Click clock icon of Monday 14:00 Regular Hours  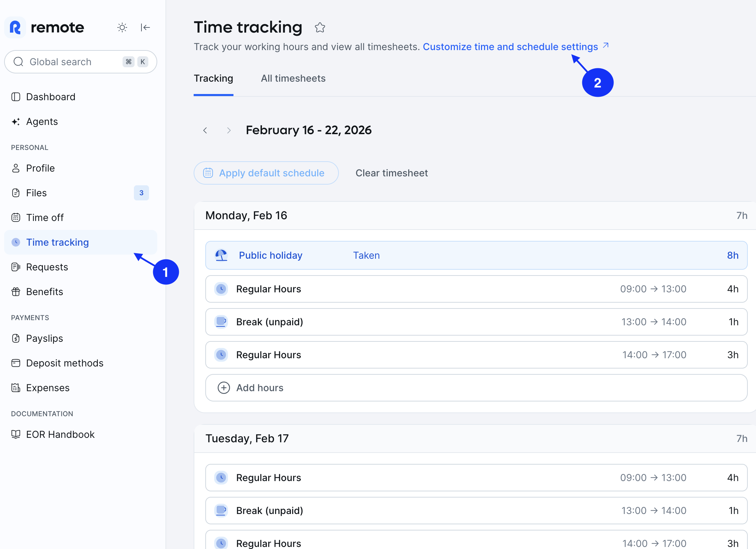pyautogui.click(x=221, y=355)
